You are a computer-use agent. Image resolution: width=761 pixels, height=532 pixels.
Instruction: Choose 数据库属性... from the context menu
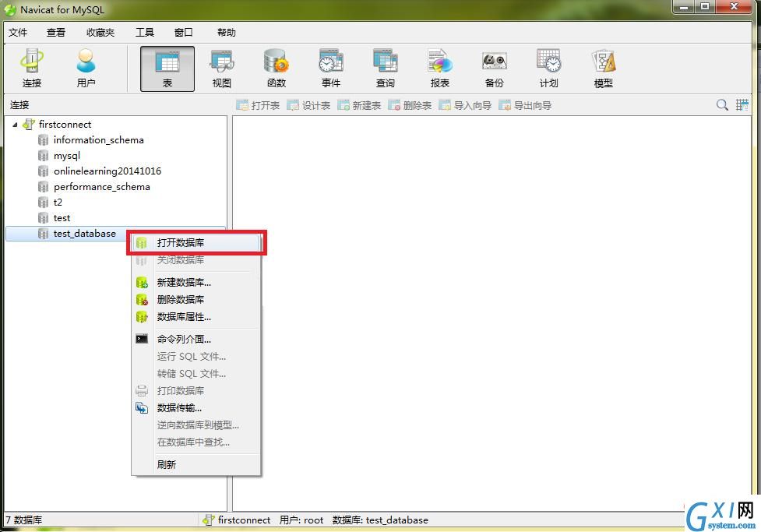tap(196, 317)
